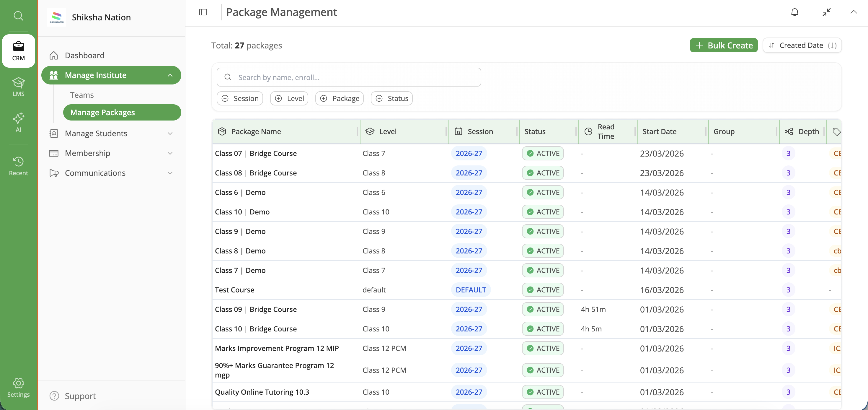Toggle the sidebar panel icon
Screen dimensions: 868x410
(x=203, y=12)
